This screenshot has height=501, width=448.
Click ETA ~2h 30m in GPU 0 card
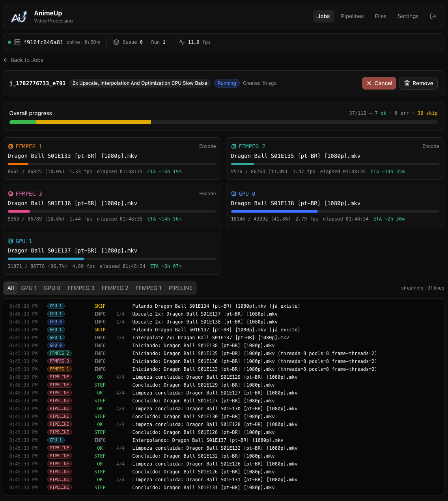[x=389, y=219]
